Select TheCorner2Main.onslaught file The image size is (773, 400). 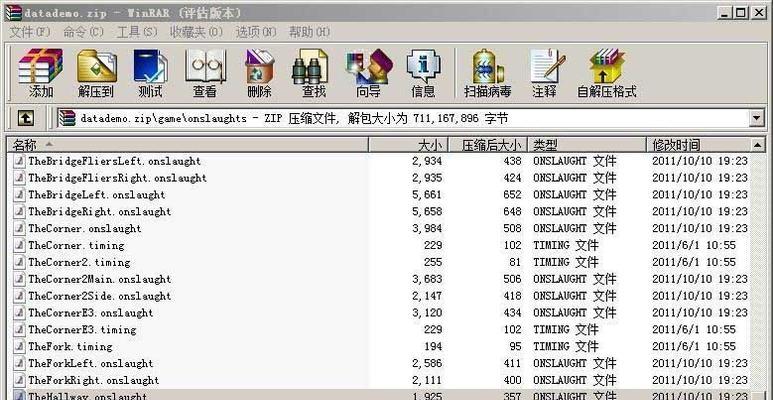(100, 279)
